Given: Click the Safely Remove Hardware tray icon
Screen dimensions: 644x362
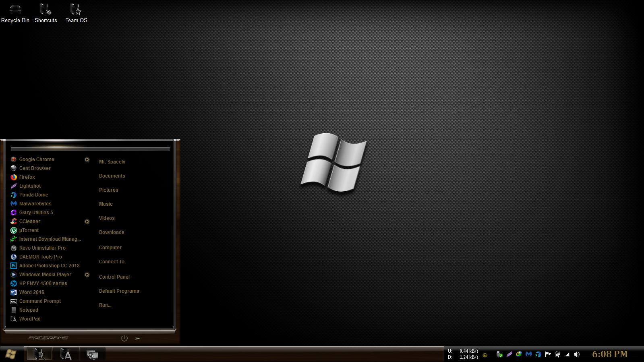Looking at the screenshot, I should point(499,354).
